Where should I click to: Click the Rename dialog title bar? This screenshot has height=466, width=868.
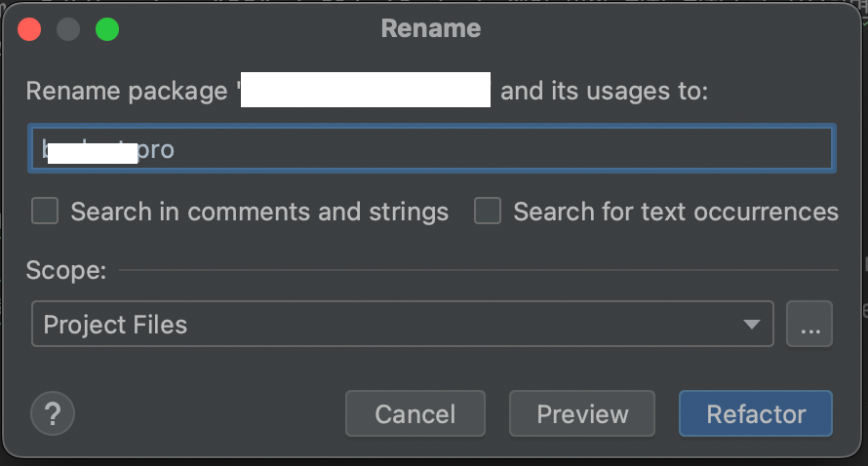click(x=431, y=28)
